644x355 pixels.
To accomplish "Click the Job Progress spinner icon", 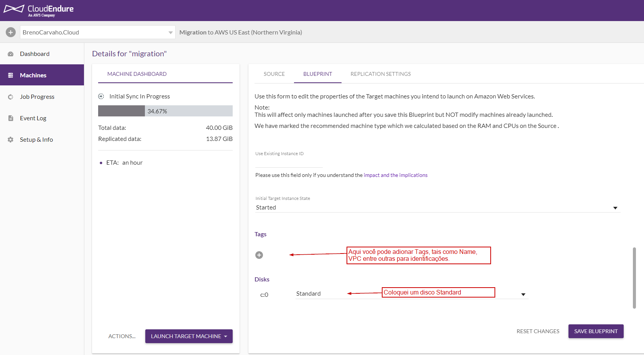I will pos(11,97).
